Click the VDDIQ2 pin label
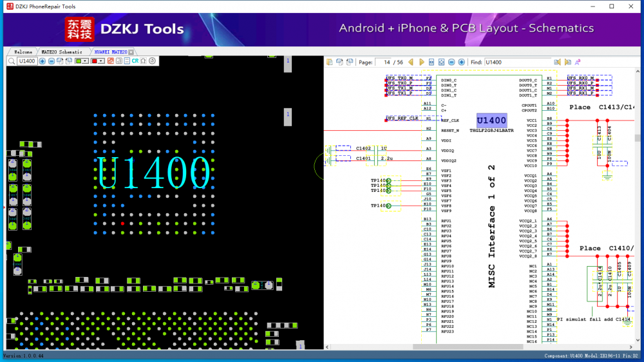The height and width of the screenshot is (362, 644). (x=449, y=160)
